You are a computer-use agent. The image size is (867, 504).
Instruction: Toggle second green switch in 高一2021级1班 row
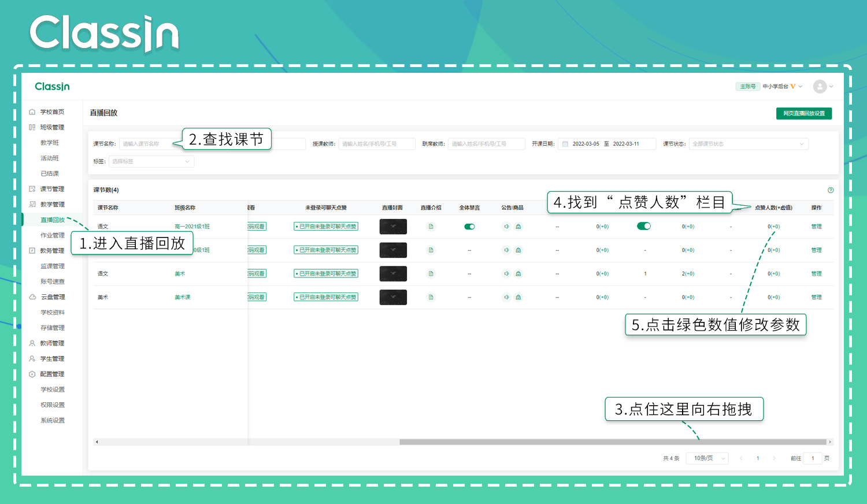pos(644,226)
